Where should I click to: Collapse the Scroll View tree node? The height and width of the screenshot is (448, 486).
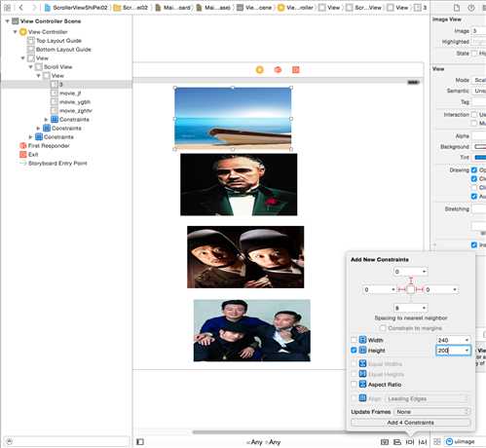pyautogui.click(x=31, y=67)
